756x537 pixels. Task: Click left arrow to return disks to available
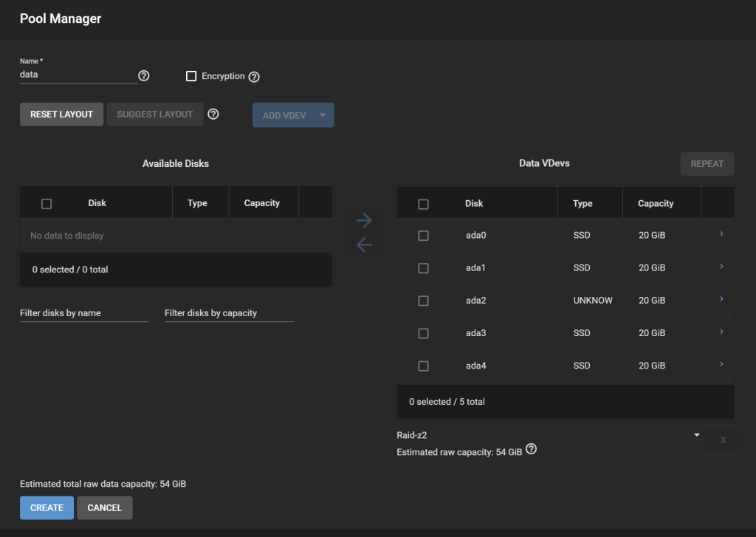click(364, 245)
